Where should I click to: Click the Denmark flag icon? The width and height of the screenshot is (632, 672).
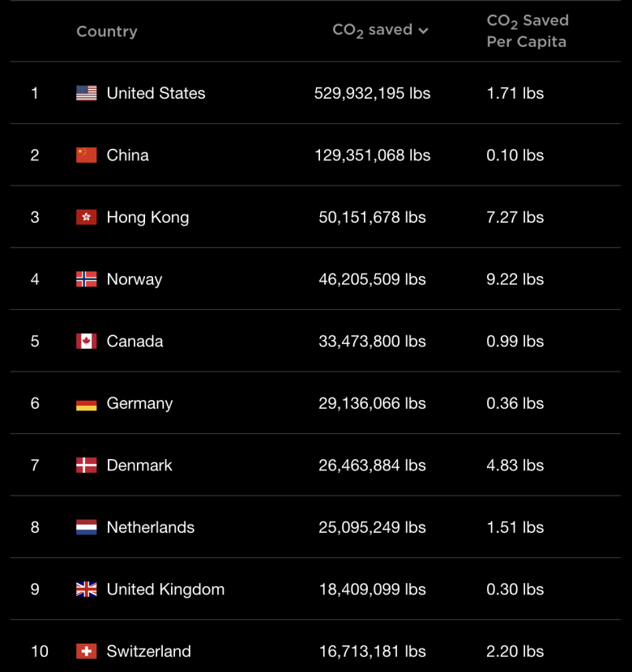pyautogui.click(x=86, y=465)
